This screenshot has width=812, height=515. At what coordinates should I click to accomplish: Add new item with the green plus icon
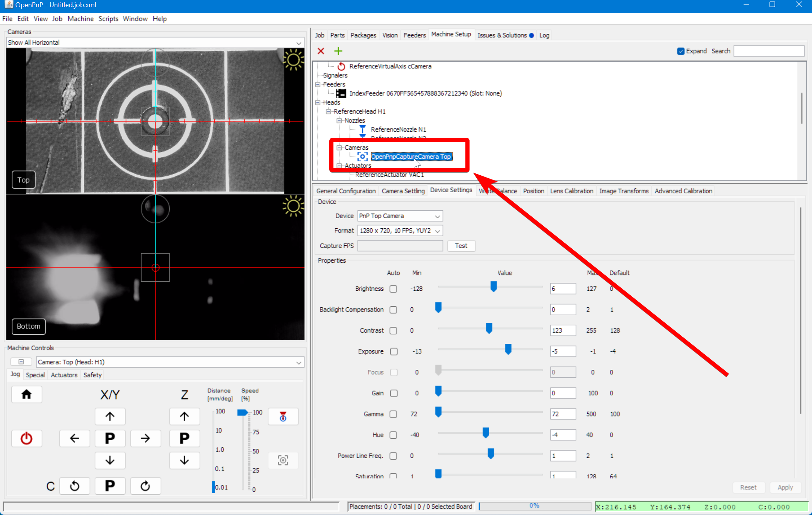pos(338,51)
